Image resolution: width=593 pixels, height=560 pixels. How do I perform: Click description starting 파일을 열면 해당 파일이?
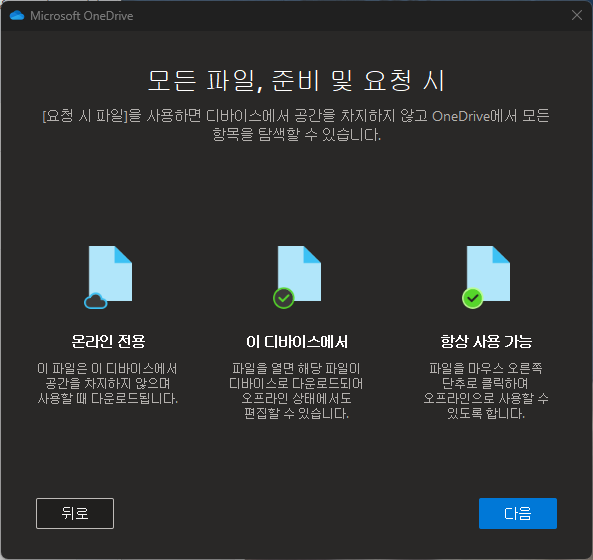tap(296, 391)
